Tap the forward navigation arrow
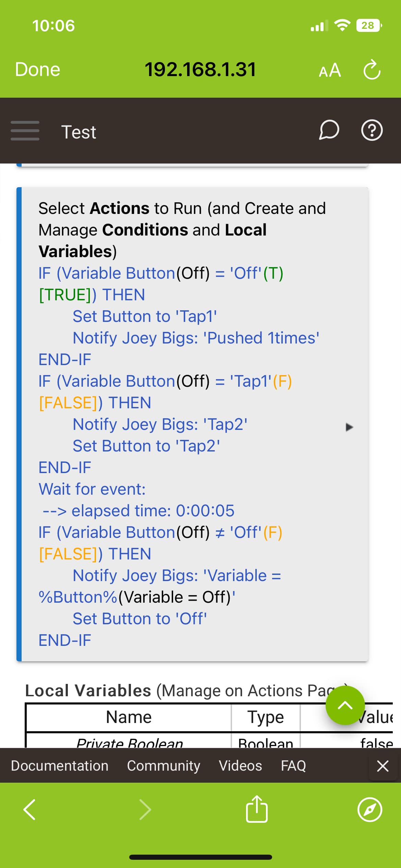 (x=145, y=809)
